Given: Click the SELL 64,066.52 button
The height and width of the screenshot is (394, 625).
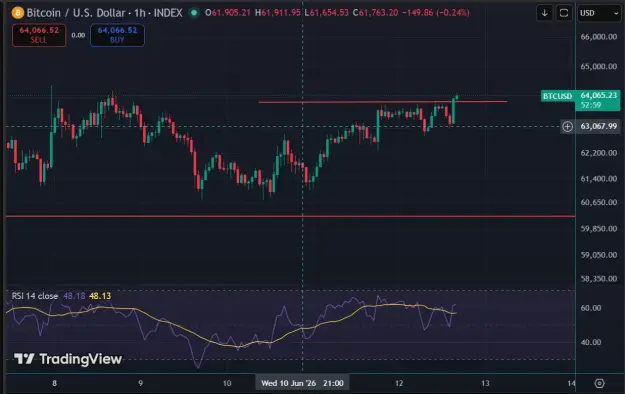Looking at the screenshot, I should (39, 35).
